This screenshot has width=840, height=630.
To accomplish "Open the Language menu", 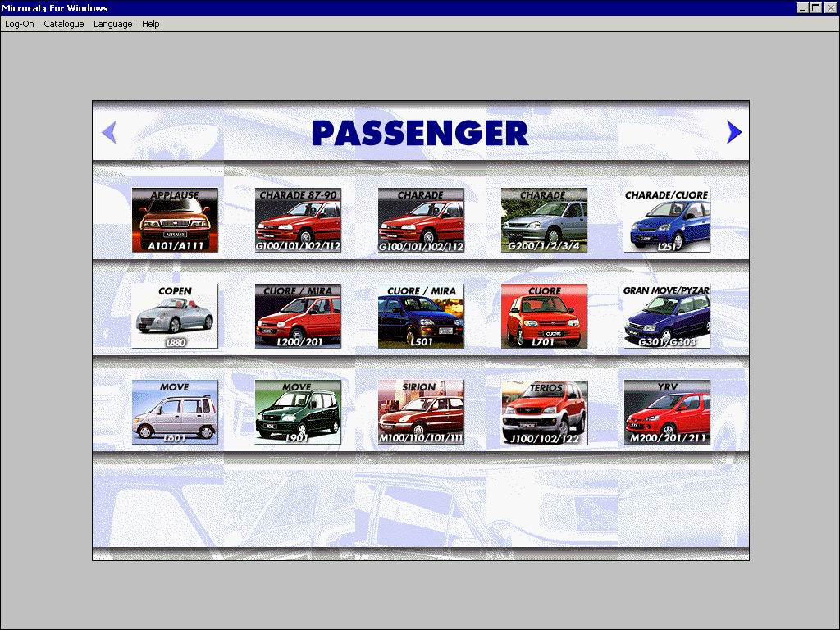I will click(112, 24).
